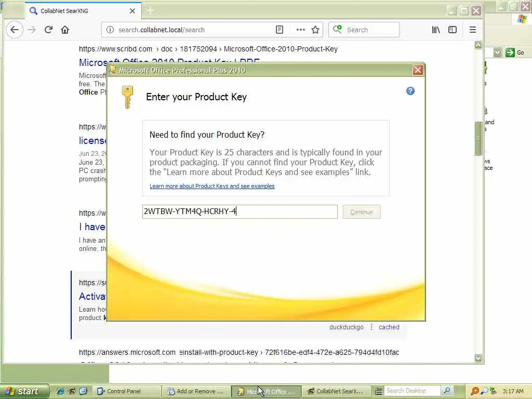
Task: Open the Firefox hamburger menu
Action: [473, 30]
